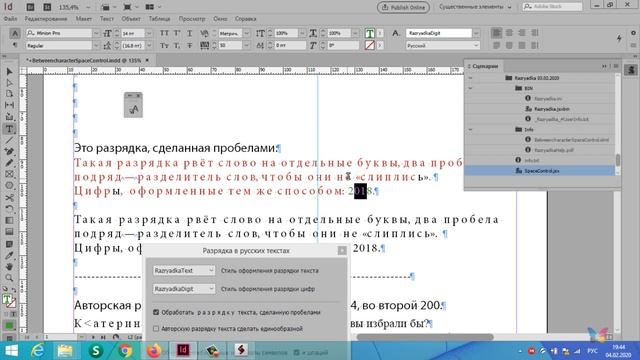Close the Разрядка в русских текстах dialog
The height and width of the screenshot is (360, 640).
342,250
